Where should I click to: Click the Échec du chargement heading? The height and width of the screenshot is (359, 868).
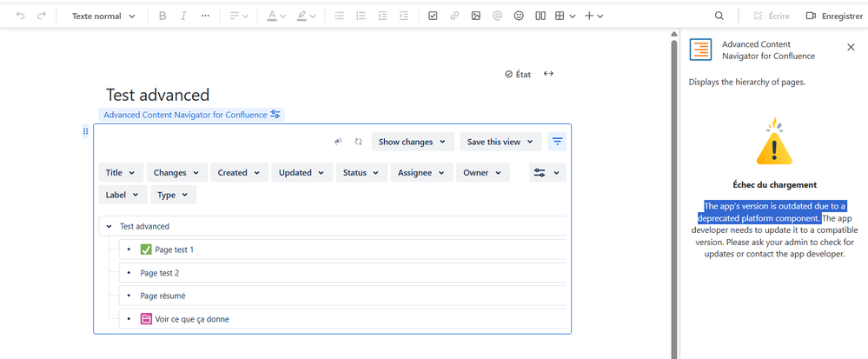point(774,184)
